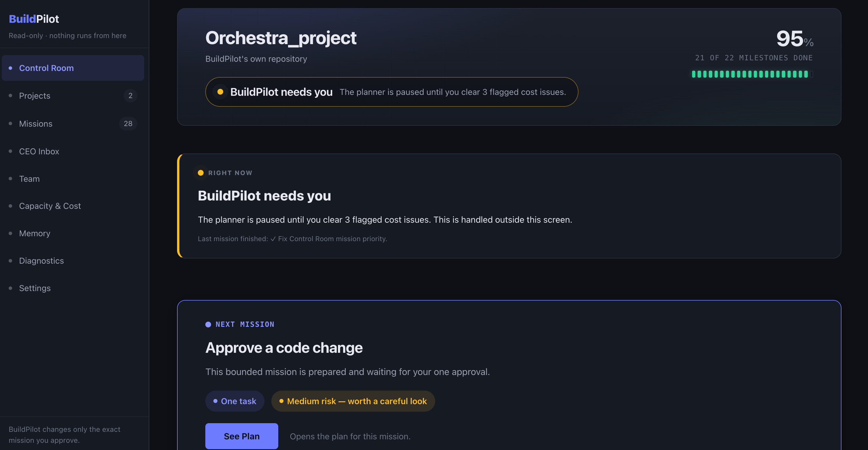Open the CEO Inbox
The width and height of the screenshot is (868, 450).
(73, 151)
